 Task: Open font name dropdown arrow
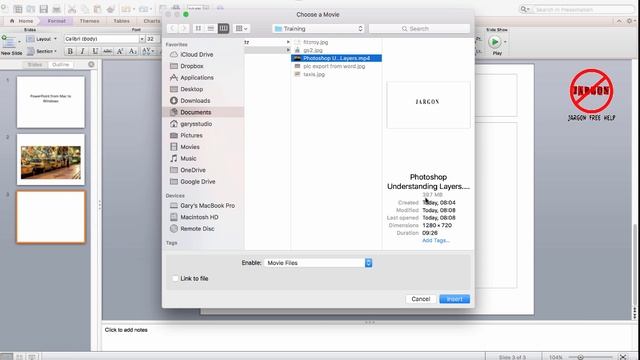point(142,39)
